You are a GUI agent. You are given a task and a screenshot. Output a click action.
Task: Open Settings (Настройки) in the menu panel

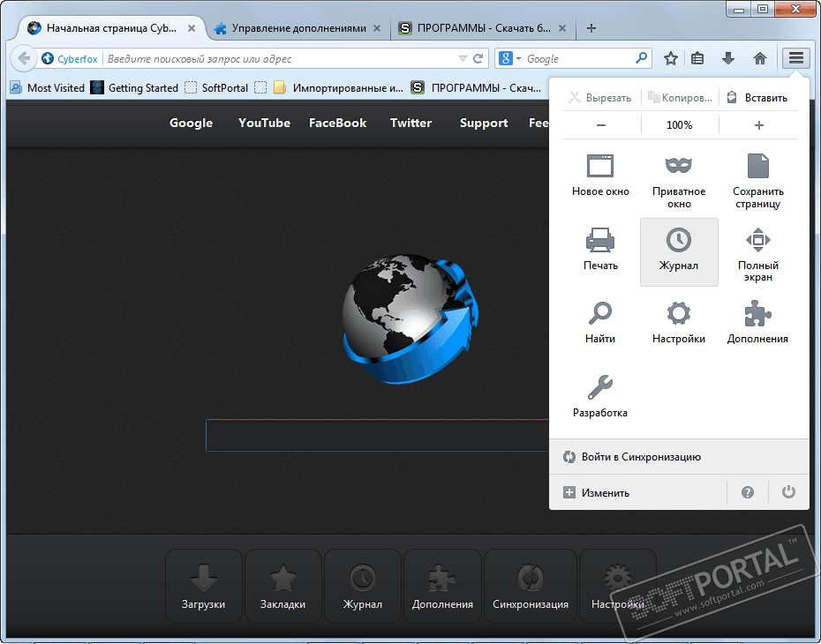click(x=679, y=323)
